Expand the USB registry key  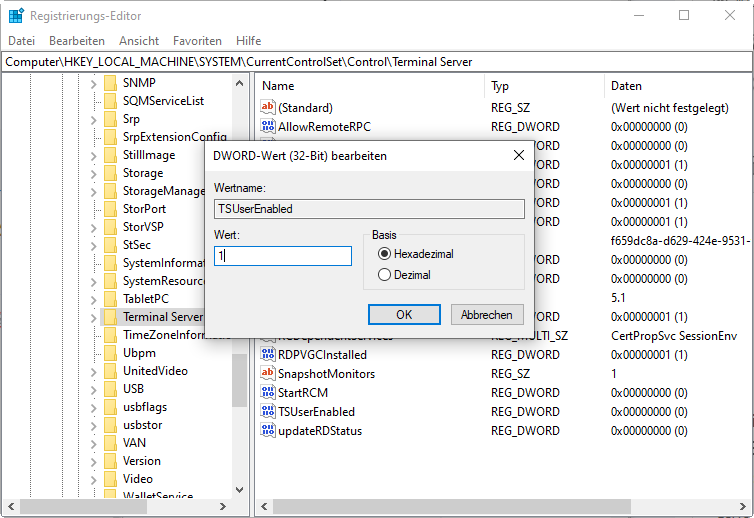[x=94, y=389]
